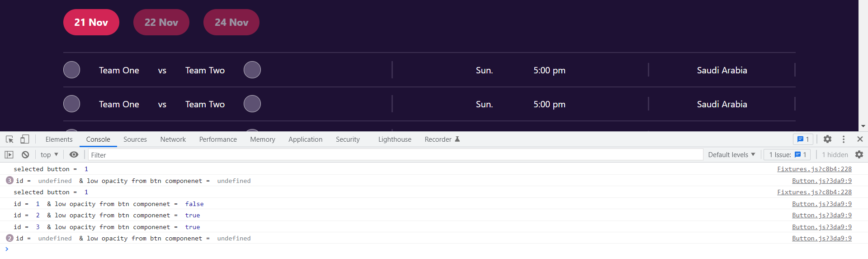Open the Recorder tab

[x=442, y=139]
